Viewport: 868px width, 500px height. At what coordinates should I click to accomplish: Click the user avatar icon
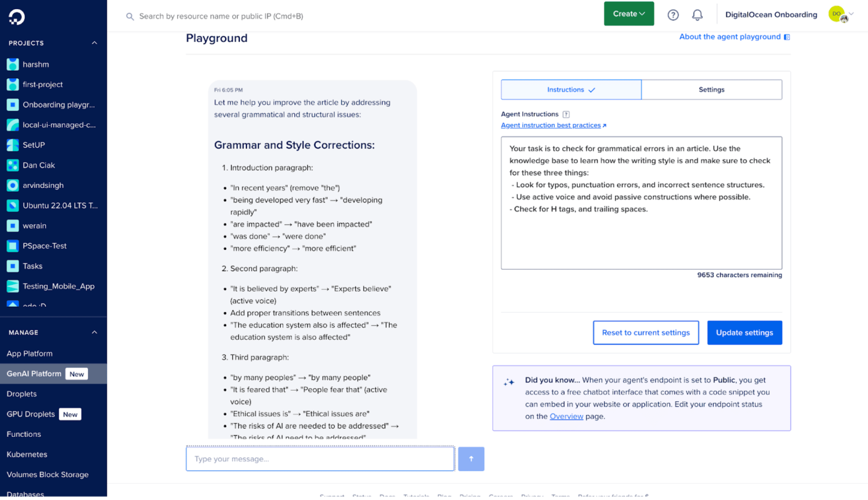pos(837,14)
